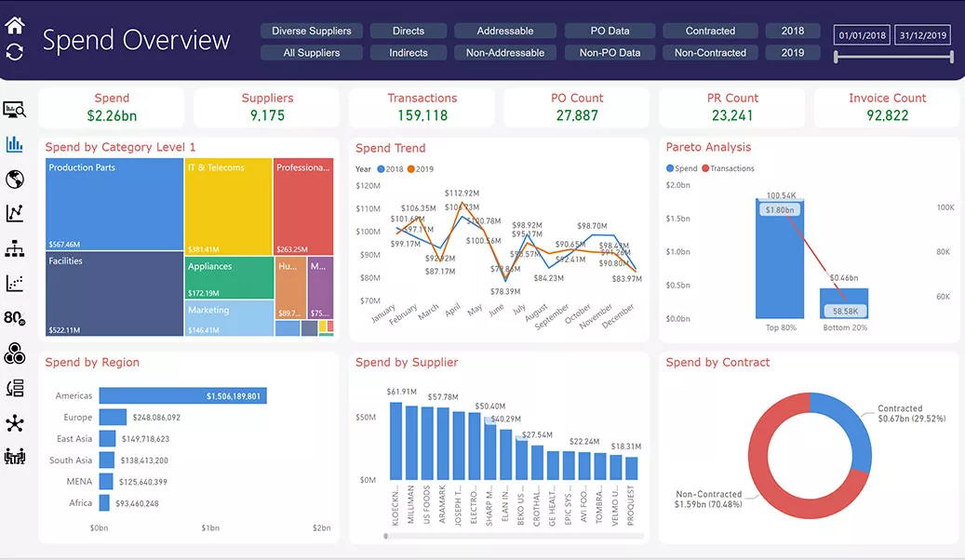Viewport: 965px width, 560px height.
Task: Open the globe region page icon
Action: pos(15,179)
